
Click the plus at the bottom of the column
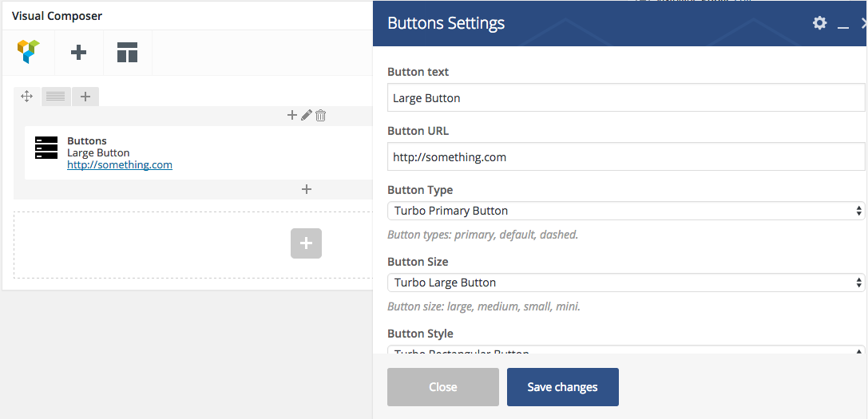(306, 189)
